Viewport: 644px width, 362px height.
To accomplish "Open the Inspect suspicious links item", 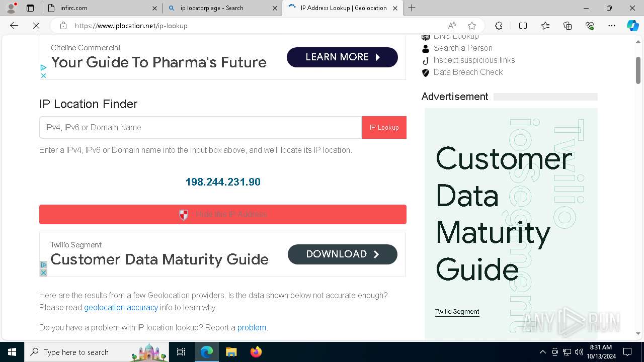I will tap(474, 60).
